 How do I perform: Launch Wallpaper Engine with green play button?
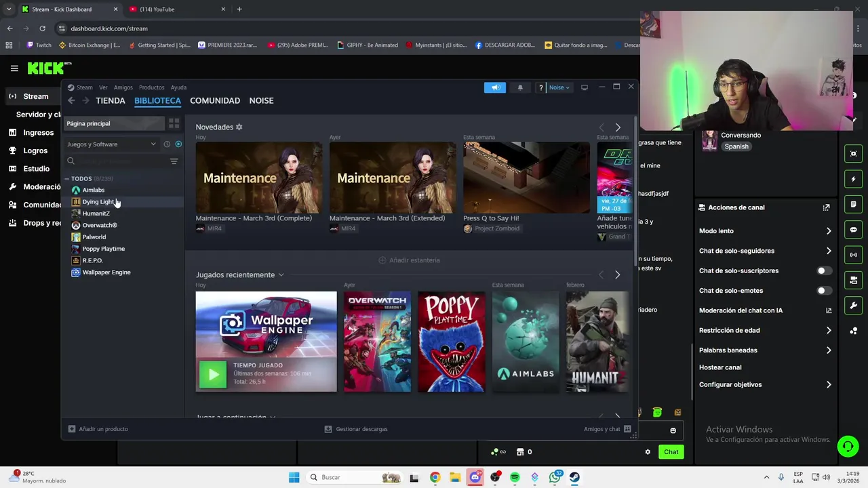point(213,374)
